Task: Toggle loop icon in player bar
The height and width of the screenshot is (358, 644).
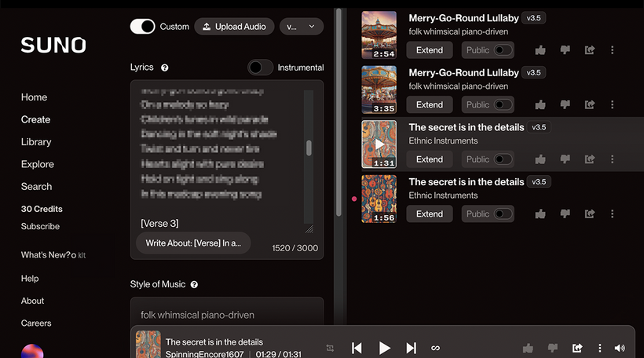Action: pos(435,348)
